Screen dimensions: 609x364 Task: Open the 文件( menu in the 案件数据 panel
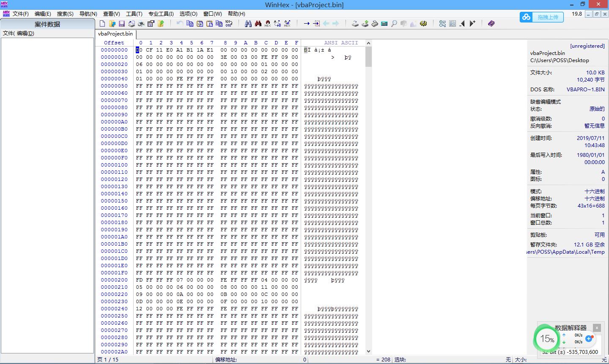point(8,33)
